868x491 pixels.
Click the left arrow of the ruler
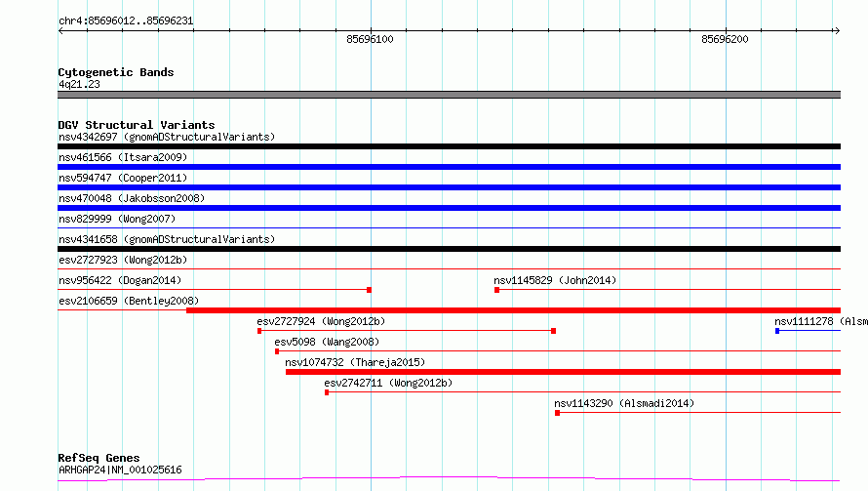tap(60, 31)
